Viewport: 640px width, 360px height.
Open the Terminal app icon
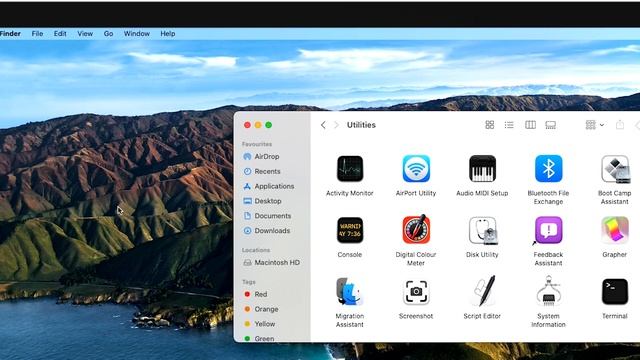point(615,292)
